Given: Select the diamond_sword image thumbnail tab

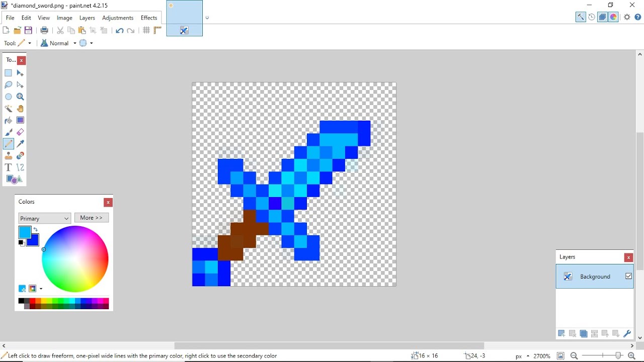Looking at the screenshot, I should 185,18.
